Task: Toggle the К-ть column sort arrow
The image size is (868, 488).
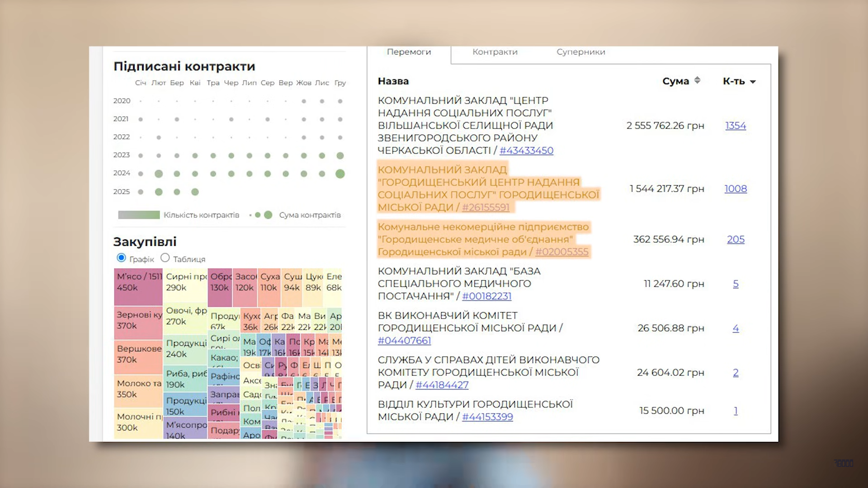Action: (753, 82)
